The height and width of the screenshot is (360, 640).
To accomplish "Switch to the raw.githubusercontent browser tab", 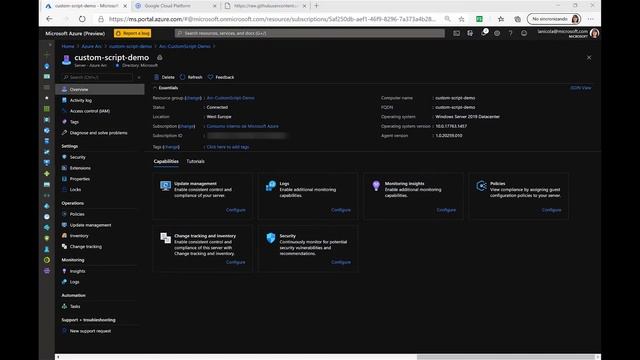I will tap(264, 6).
